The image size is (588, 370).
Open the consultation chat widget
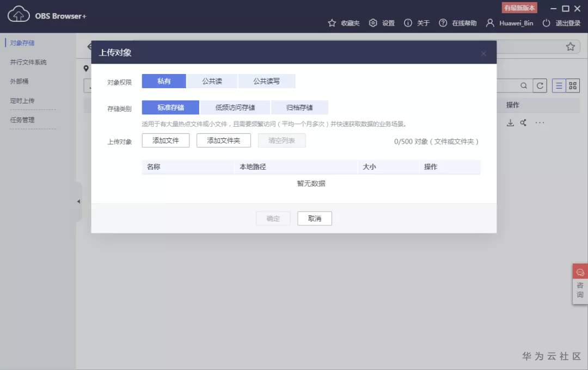[x=580, y=284]
